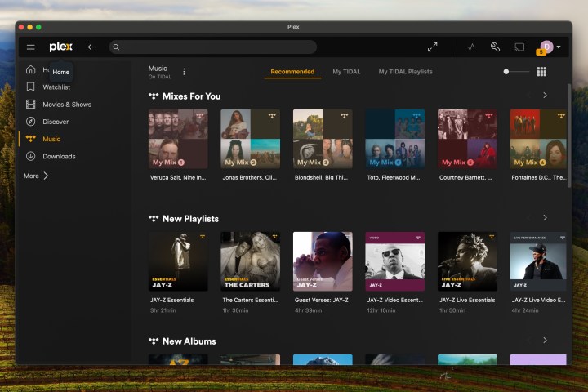
Task: Click the TIDAL icon beside New Playlists
Action: coord(154,219)
